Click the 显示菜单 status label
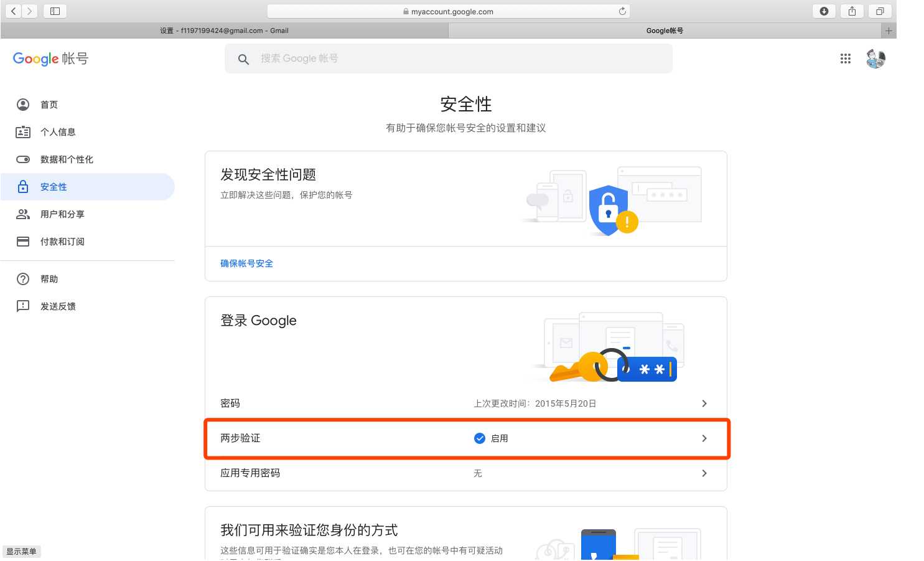The height and width of the screenshot is (561, 924). [21, 552]
